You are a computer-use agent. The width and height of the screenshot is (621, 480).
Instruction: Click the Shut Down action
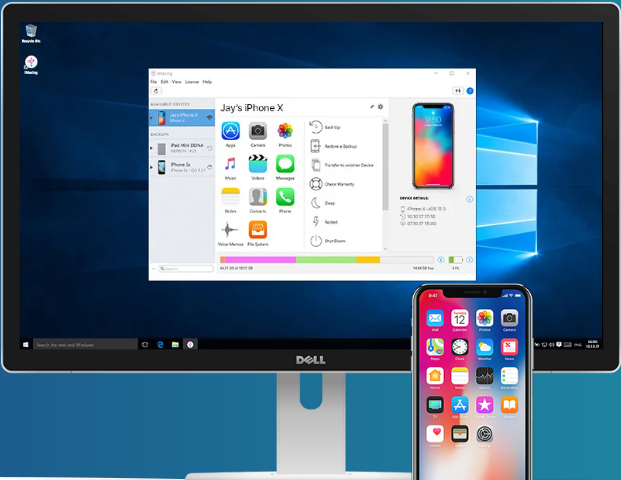point(328,241)
